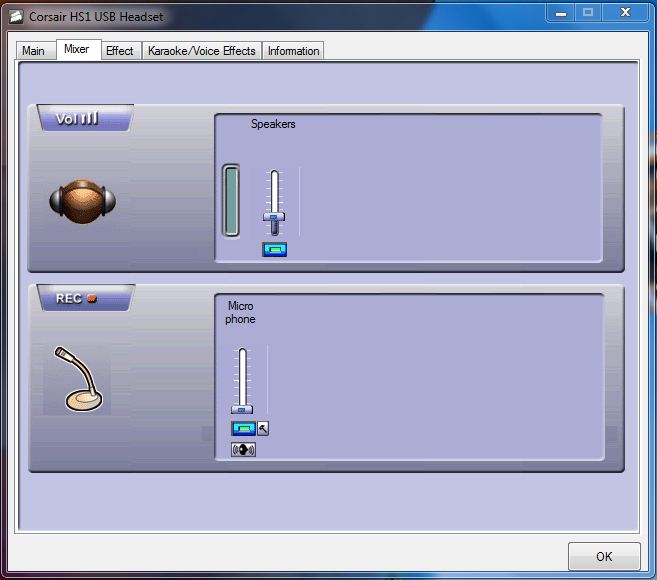Close the Corsair HS1 USB Headset window
This screenshot has height=580, width=657.
click(x=625, y=13)
